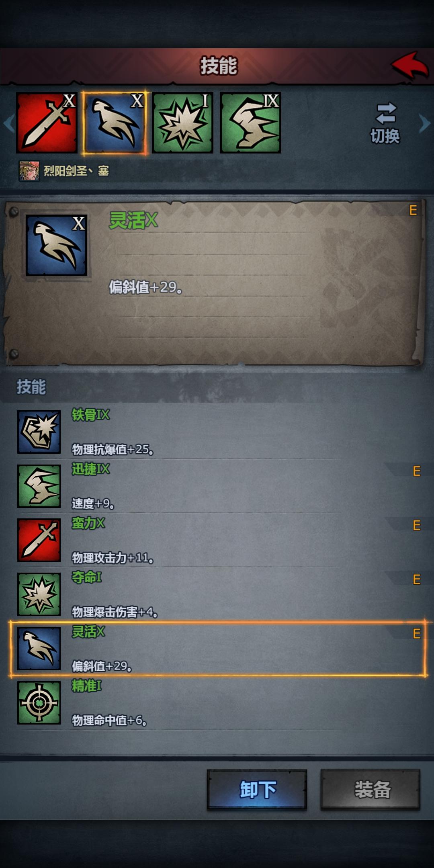Select the red sword skill slot X
This screenshot has width=434, height=868.
coord(47,123)
